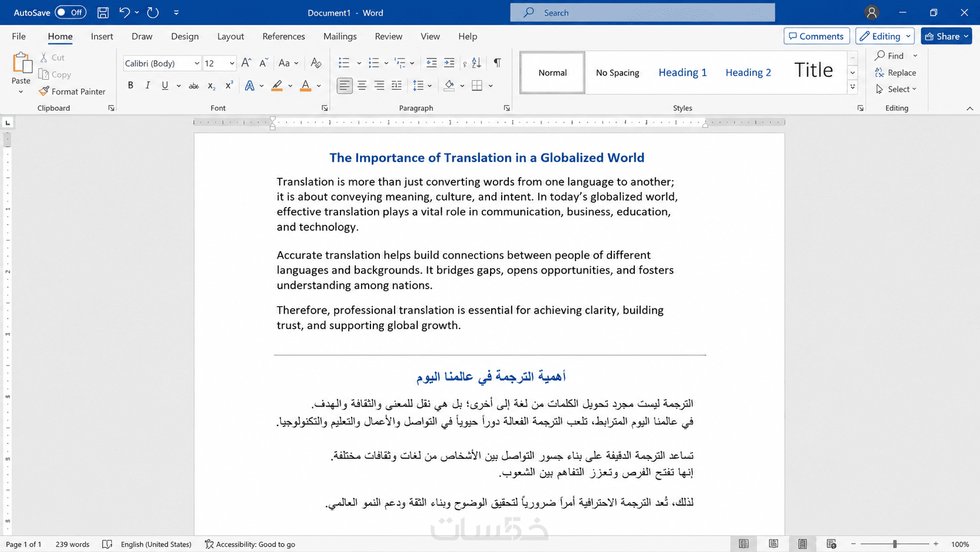The height and width of the screenshot is (552, 980).
Task: Click the Save disk icon
Action: [x=103, y=12]
